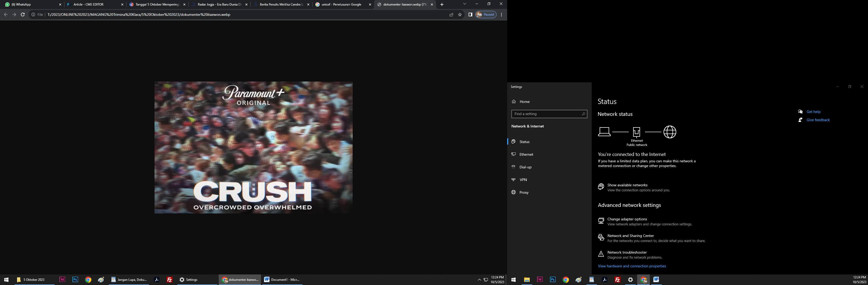Open the main taskbar clock showing 12:24 PM

click(497, 280)
